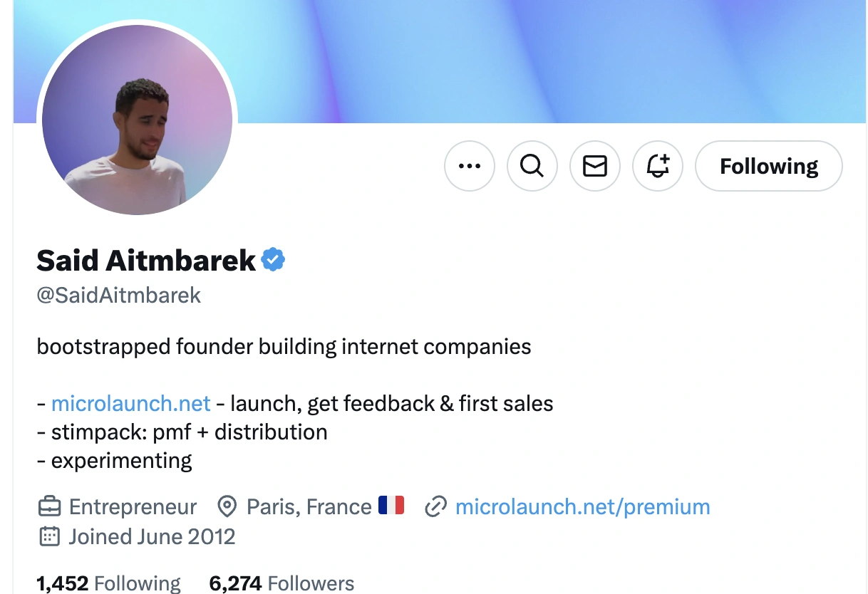This screenshot has height=594, width=868.
Task: Click the French flag emoji
Action: click(391, 506)
